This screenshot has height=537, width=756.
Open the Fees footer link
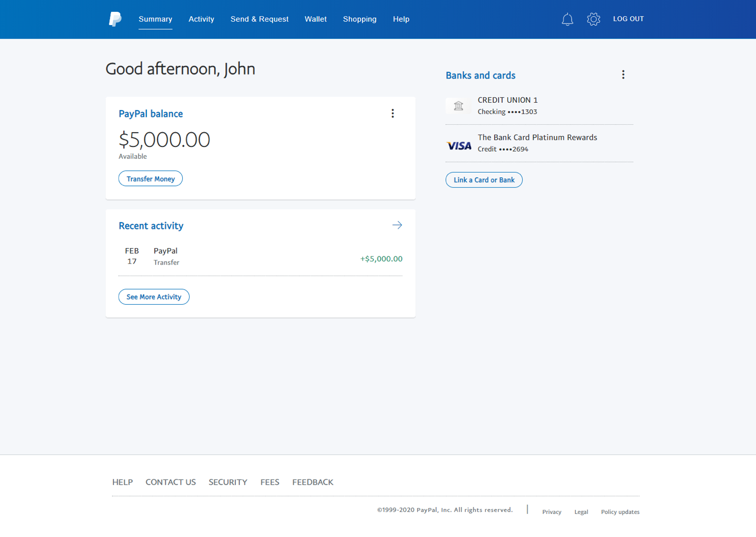(x=270, y=482)
